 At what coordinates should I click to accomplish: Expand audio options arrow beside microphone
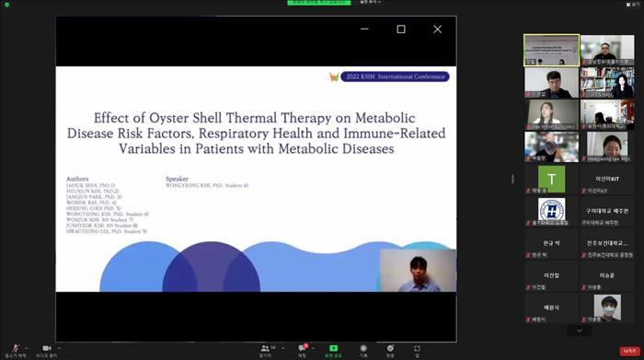(x=27, y=349)
